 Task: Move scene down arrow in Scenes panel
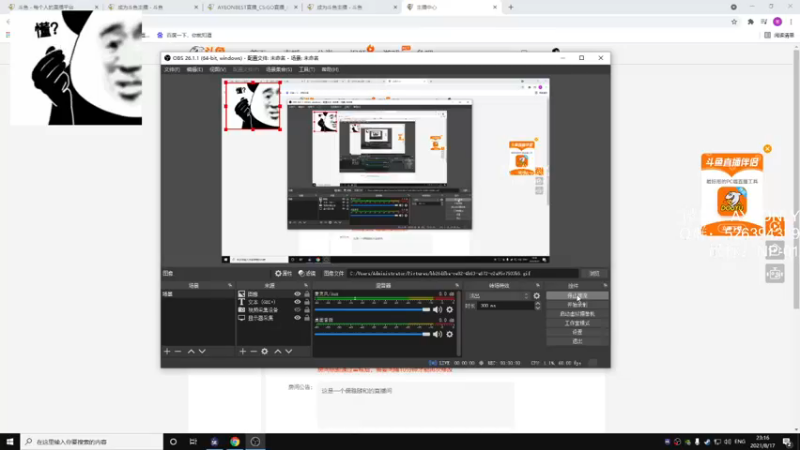pyautogui.click(x=202, y=352)
